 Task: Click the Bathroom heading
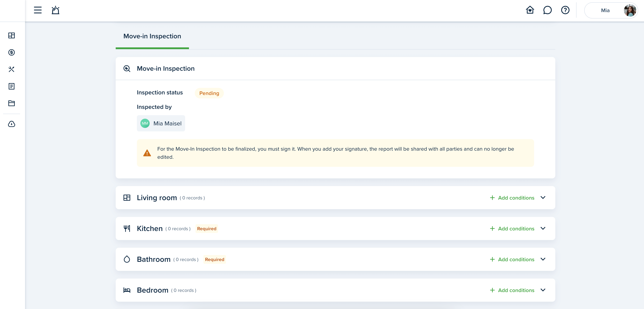(x=154, y=259)
